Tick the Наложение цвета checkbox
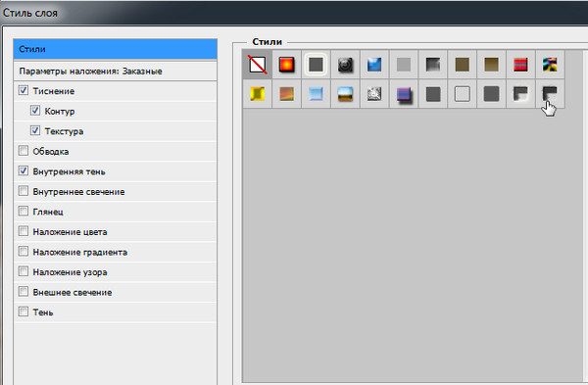 pyautogui.click(x=24, y=231)
